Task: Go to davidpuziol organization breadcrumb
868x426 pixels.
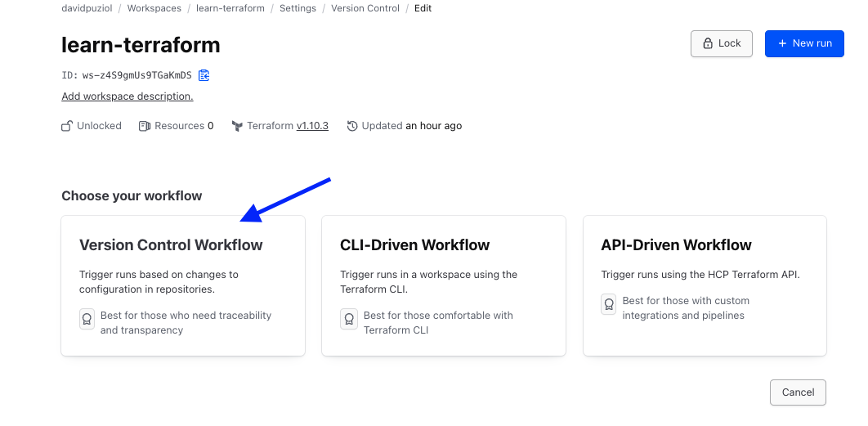Action: click(x=87, y=8)
